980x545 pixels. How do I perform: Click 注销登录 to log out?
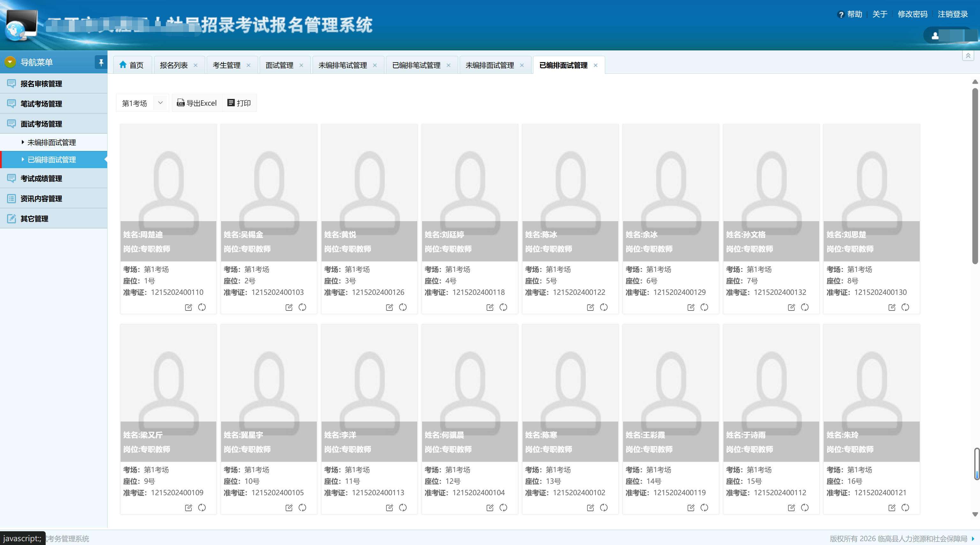tap(953, 14)
